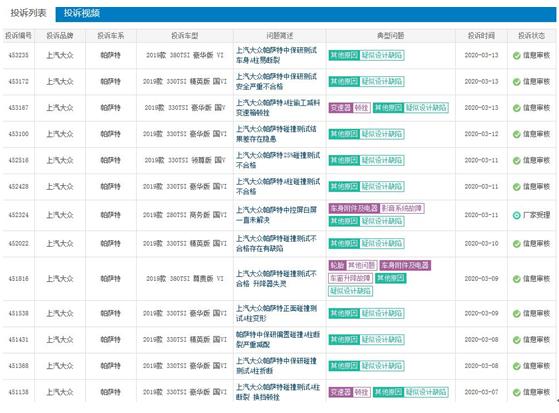This screenshot has width=559, height=413.
Task: Click the 投诉状态 column header
Action: coord(531,36)
